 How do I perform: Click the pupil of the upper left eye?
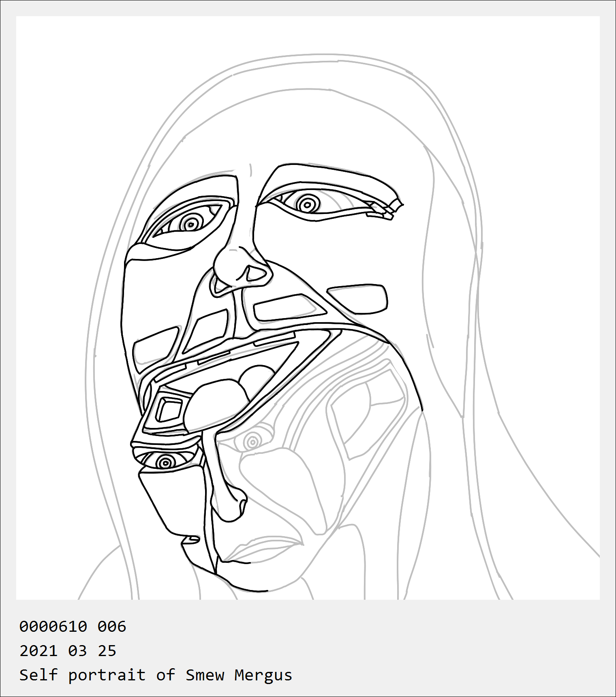pyautogui.click(x=190, y=223)
